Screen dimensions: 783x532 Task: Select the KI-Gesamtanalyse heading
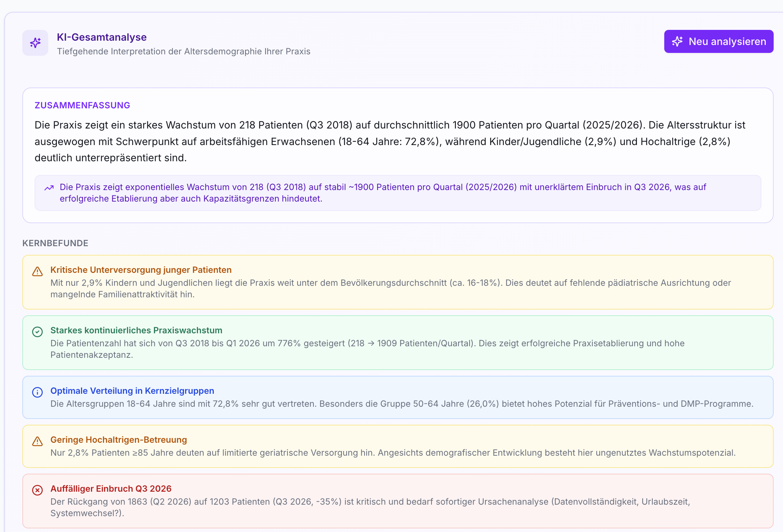(x=102, y=37)
